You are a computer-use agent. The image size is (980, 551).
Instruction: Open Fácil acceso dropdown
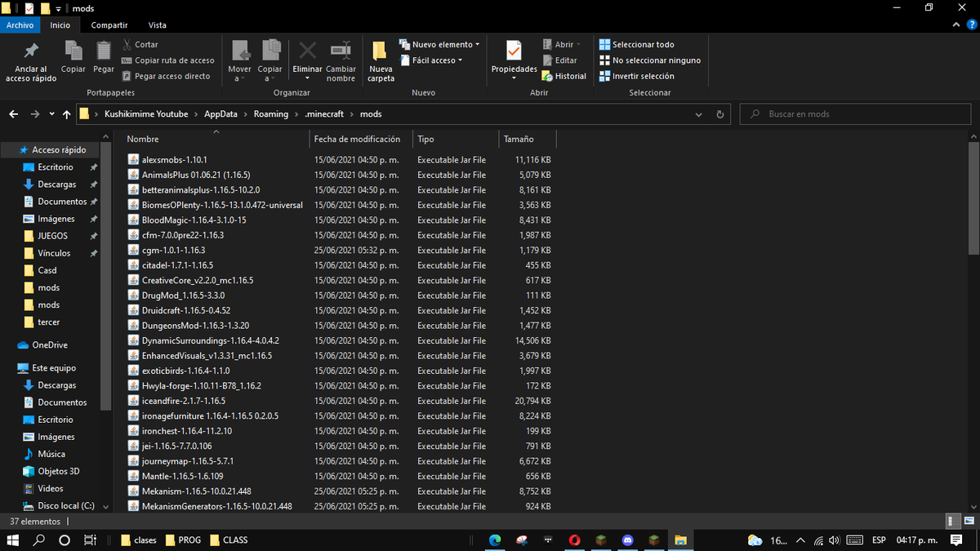(431, 60)
